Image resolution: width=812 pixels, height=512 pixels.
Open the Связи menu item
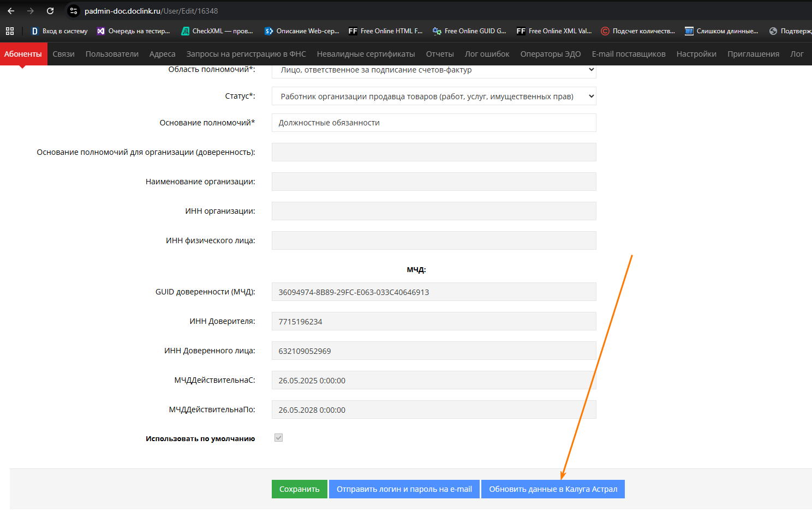(64, 54)
